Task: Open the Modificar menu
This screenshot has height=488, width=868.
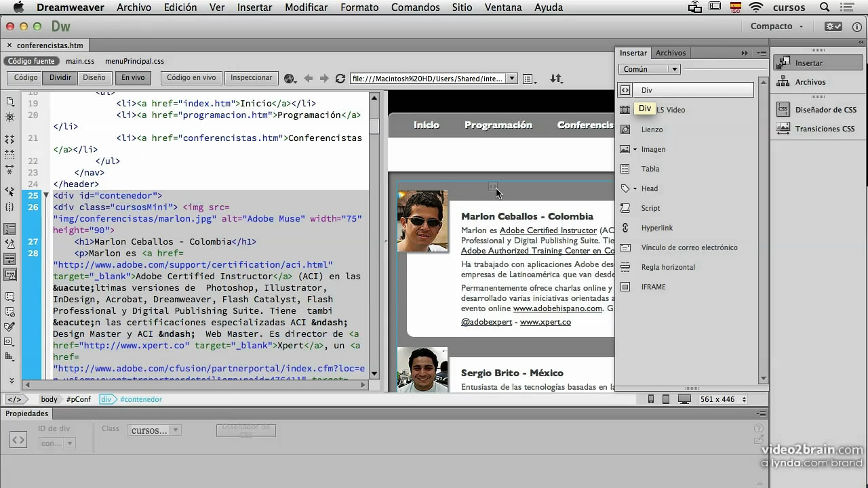Action: pyautogui.click(x=307, y=7)
